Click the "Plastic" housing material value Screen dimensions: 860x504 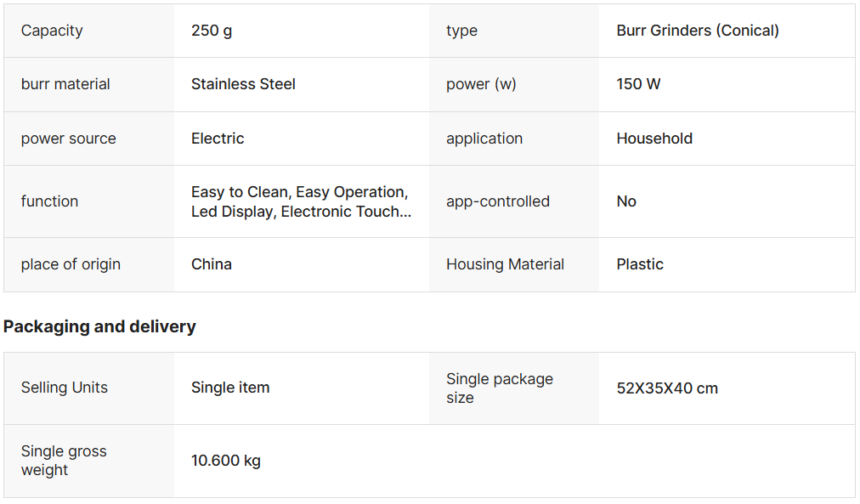[x=640, y=264]
